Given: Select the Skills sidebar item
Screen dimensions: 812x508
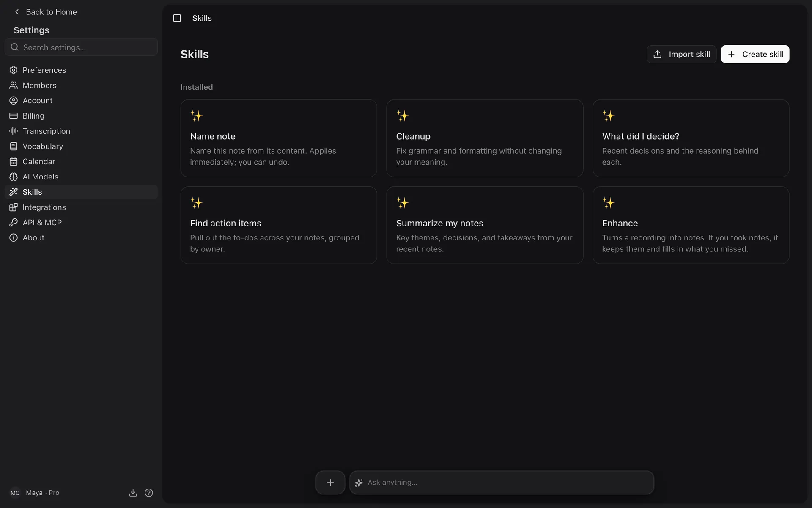Looking at the screenshot, I should click(x=81, y=192).
